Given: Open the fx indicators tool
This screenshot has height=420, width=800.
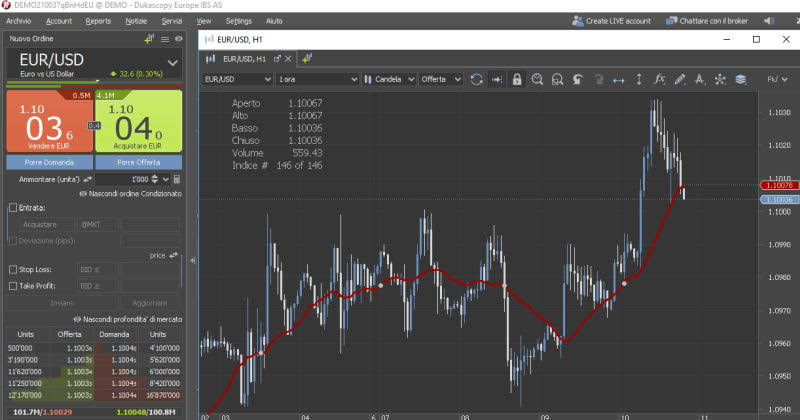Looking at the screenshot, I should [659, 79].
